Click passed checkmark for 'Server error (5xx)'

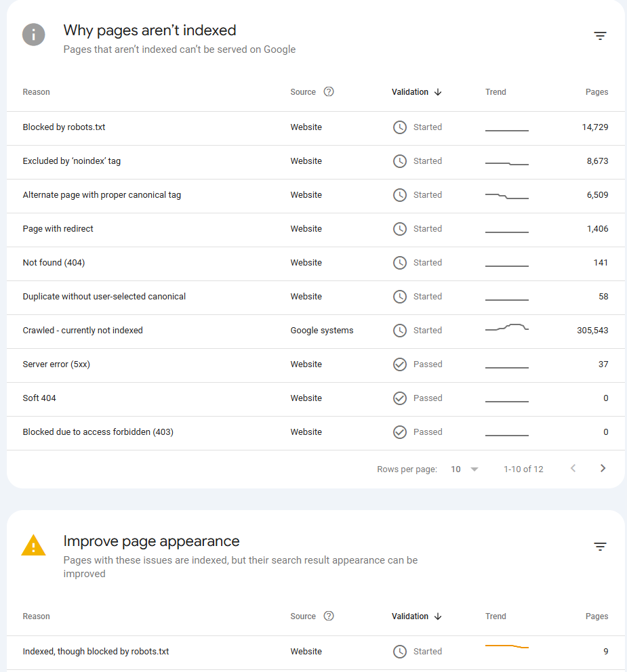click(400, 364)
